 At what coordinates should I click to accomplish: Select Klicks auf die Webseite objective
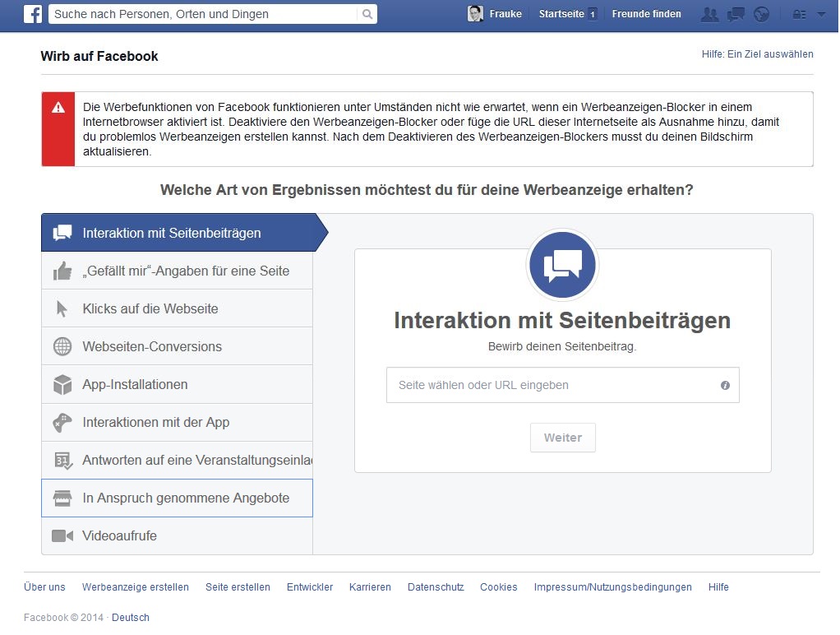pos(177,308)
